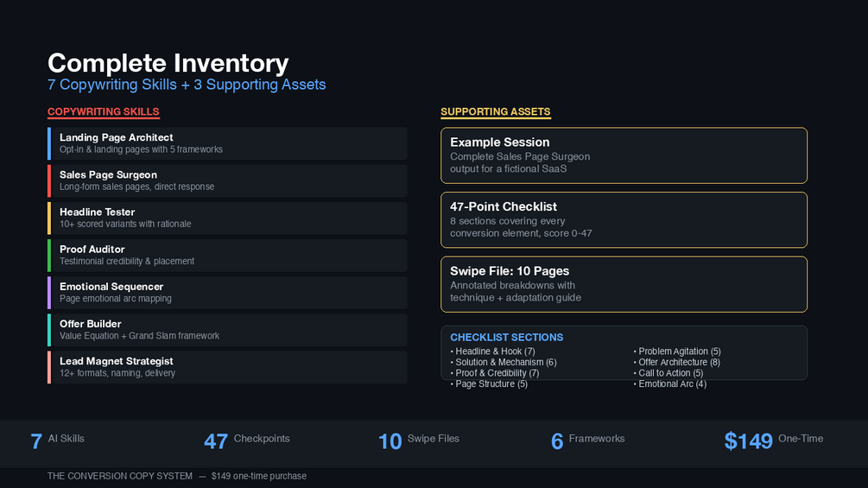Screen dimensions: 868x488
Task: Open the Offer Builder item
Action: click(x=227, y=329)
